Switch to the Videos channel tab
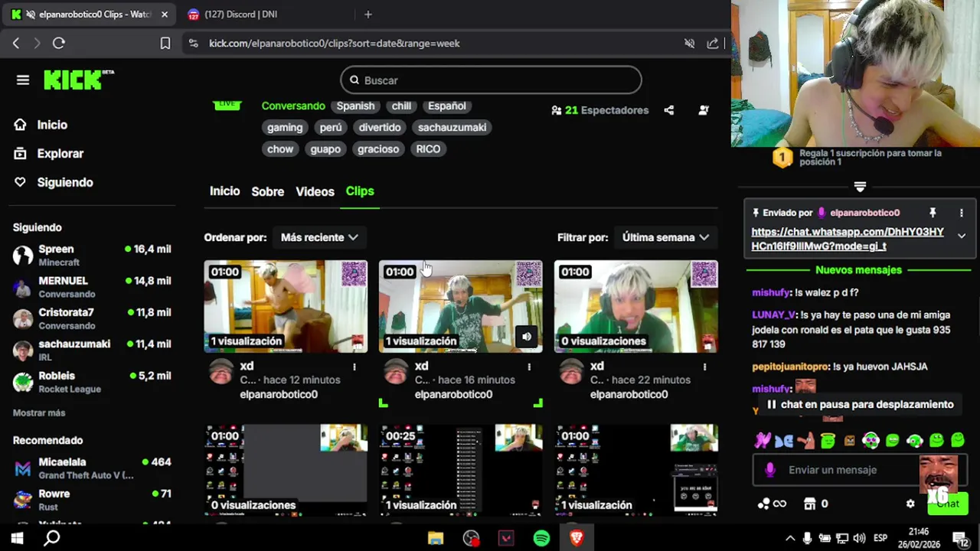Viewport: 980px width, 551px height. 315,191
